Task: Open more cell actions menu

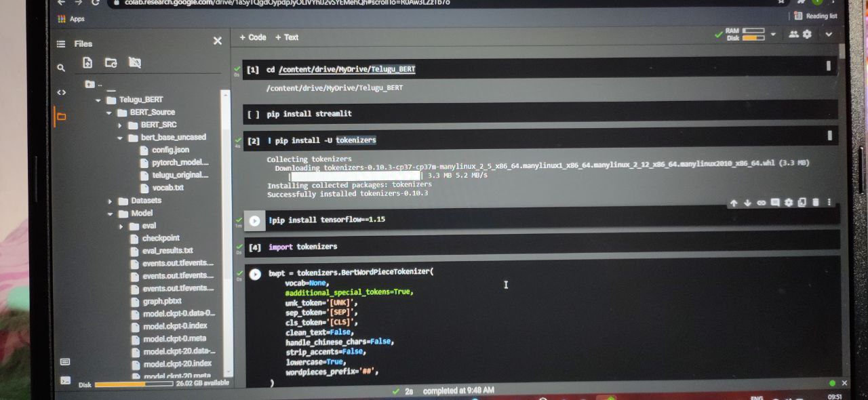Action: [x=829, y=203]
